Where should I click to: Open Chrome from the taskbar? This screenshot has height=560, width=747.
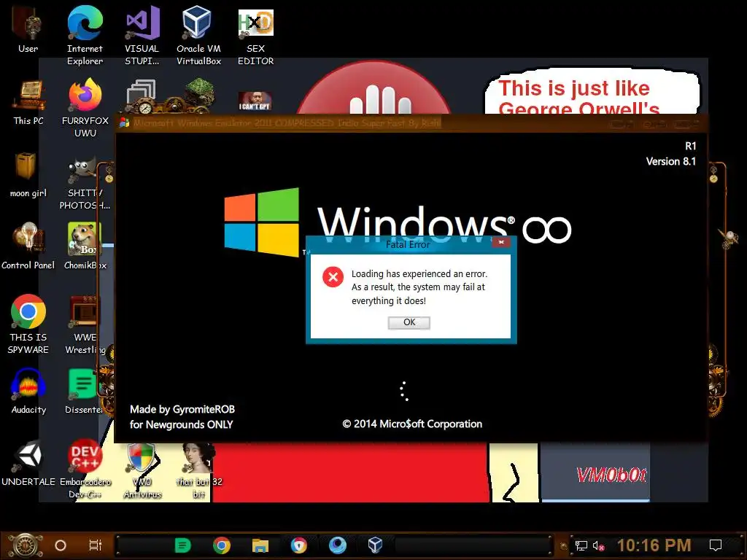tap(222, 545)
